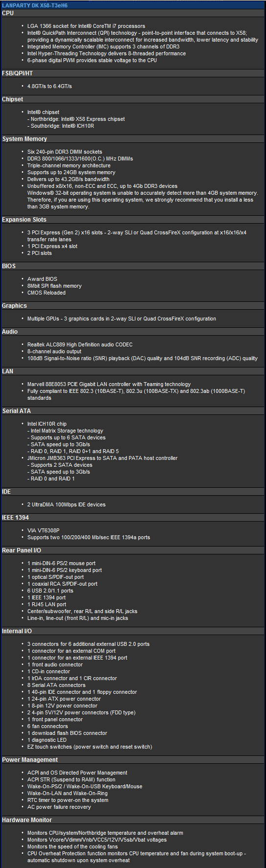Select the Expansion Slots section heading
Viewport: 266px width, 868px height.
click(24, 220)
